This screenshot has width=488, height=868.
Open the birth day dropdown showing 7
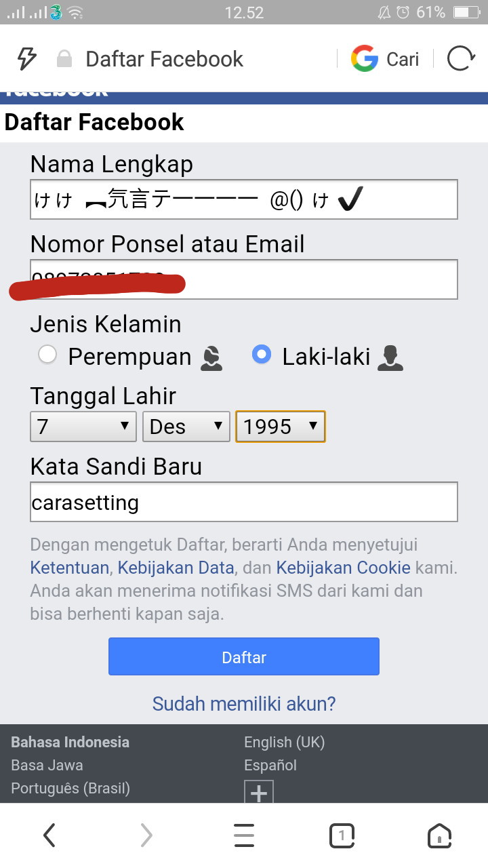point(83,427)
